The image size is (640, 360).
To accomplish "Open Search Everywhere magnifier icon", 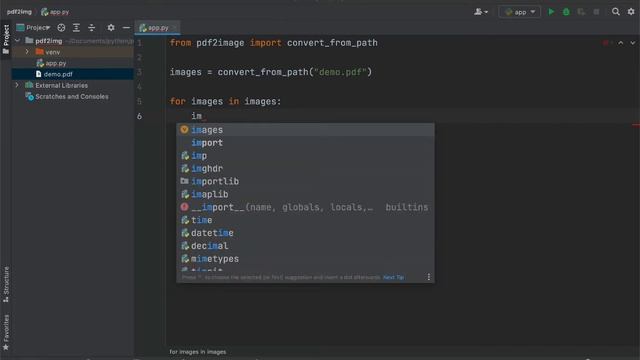I will coord(616,12).
